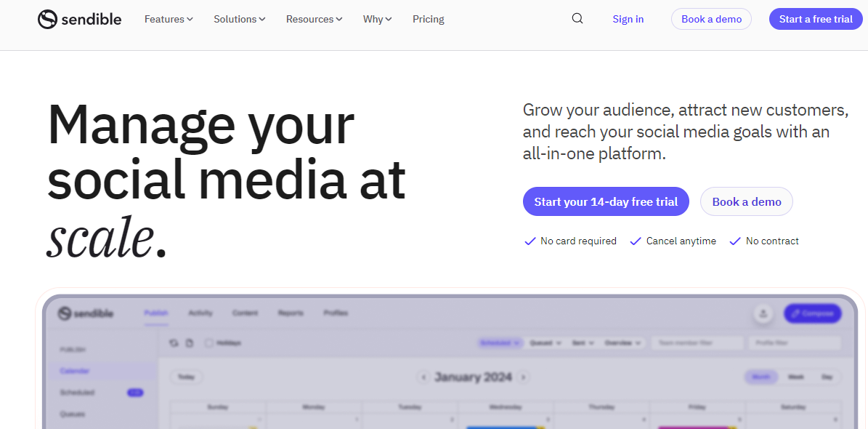Screen dimensions: 868x429
Task: Click the Start a free trial header button
Action: [816, 20]
